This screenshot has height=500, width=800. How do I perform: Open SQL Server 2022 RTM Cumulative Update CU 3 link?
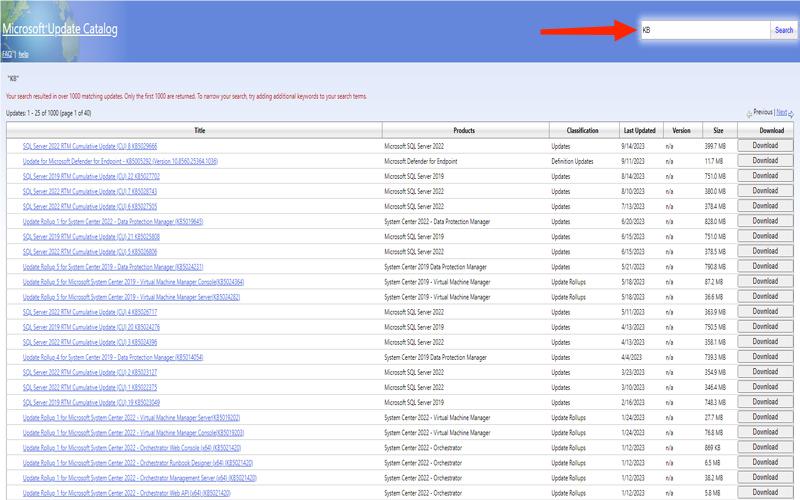pyautogui.click(x=90, y=342)
